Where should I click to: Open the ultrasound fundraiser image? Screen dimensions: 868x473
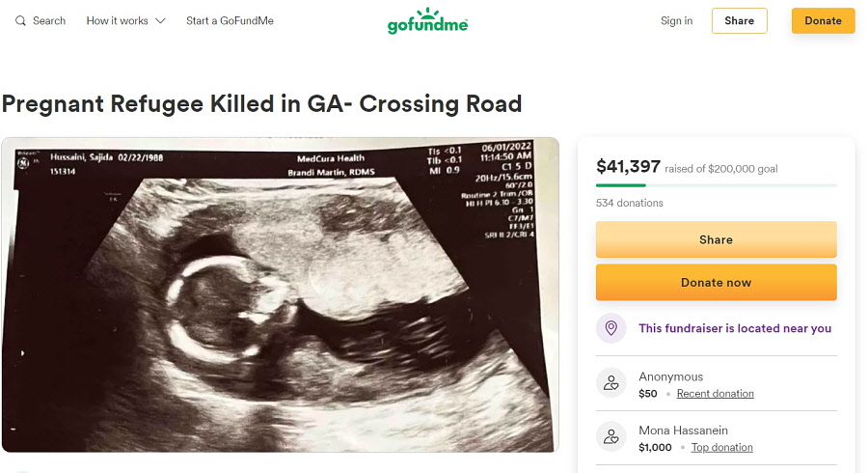[x=280, y=294]
